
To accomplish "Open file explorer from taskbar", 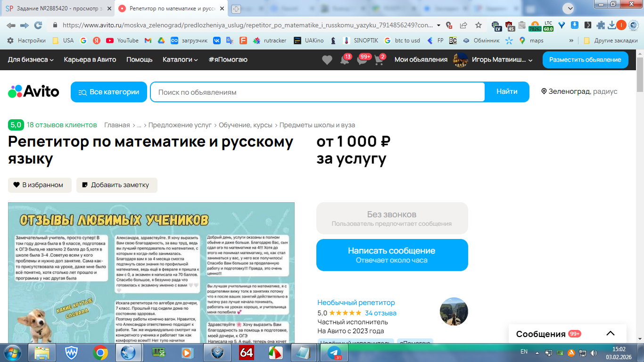I will pos(42,352).
